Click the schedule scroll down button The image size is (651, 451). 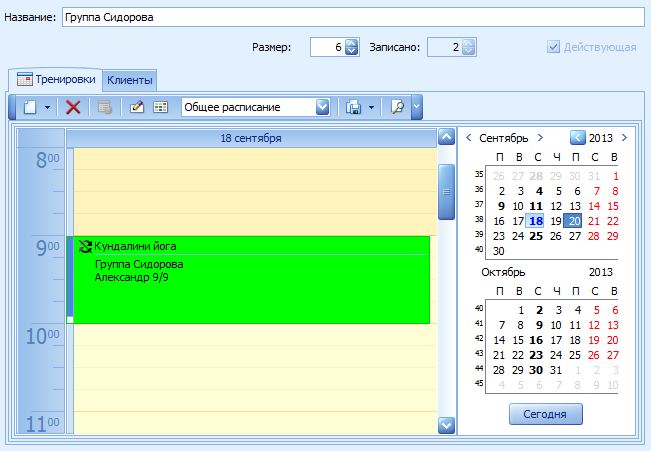[x=446, y=425]
